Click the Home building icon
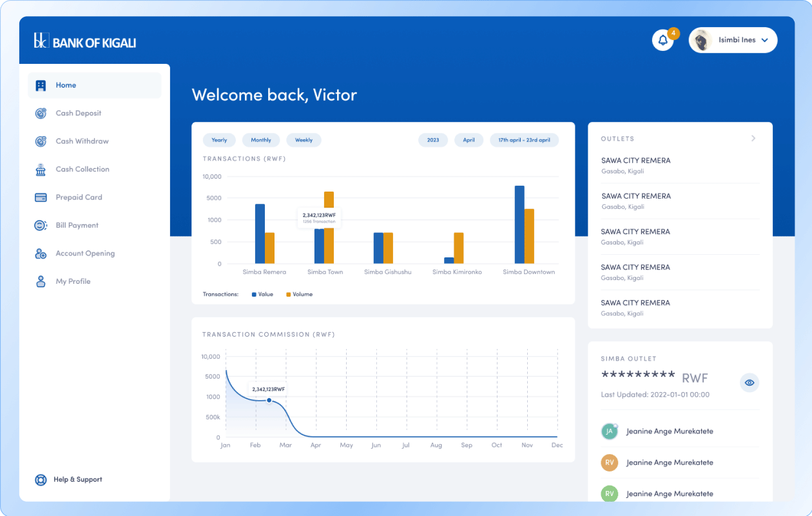812x516 pixels. (41, 85)
